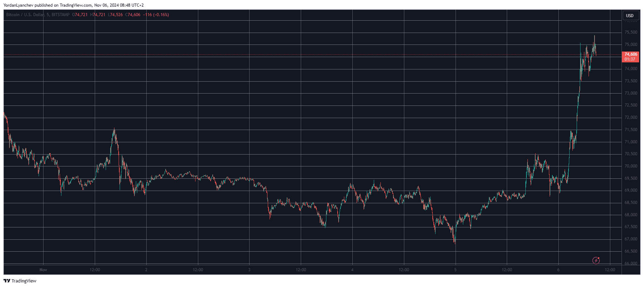Click the low value L74,526
644x287 pixels.
(115, 15)
